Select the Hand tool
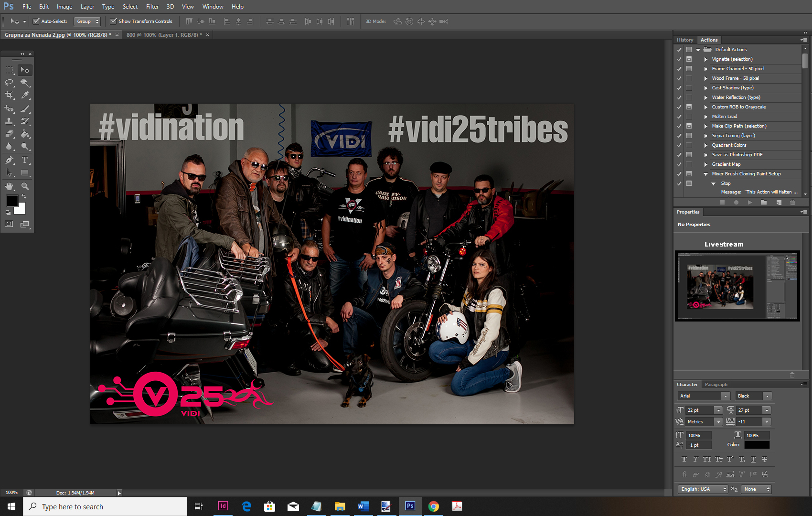812x516 pixels. pyautogui.click(x=9, y=186)
